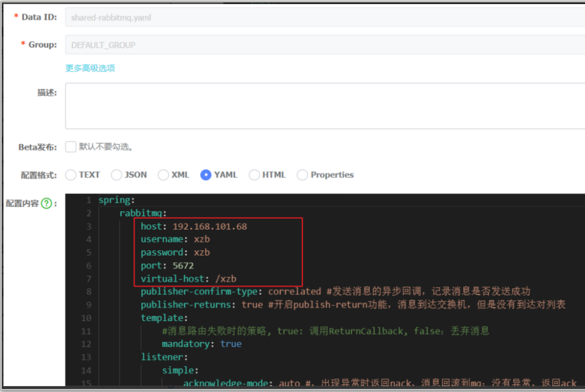Select the XML format radio button
585x392 pixels.
coord(163,175)
